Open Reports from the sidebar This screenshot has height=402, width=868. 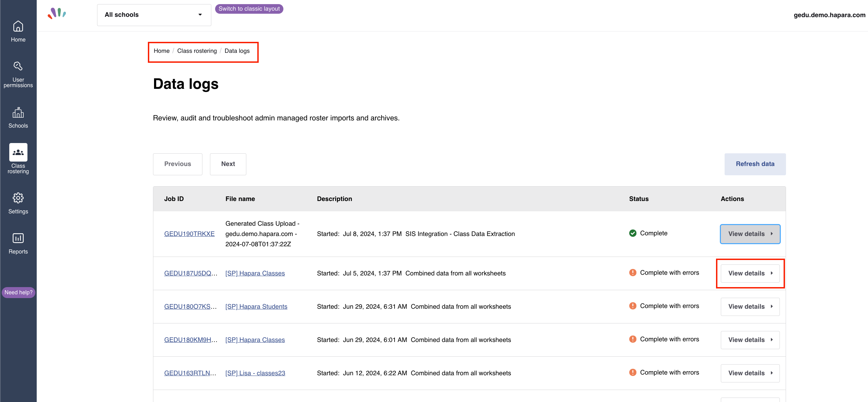pyautogui.click(x=18, y=244)
